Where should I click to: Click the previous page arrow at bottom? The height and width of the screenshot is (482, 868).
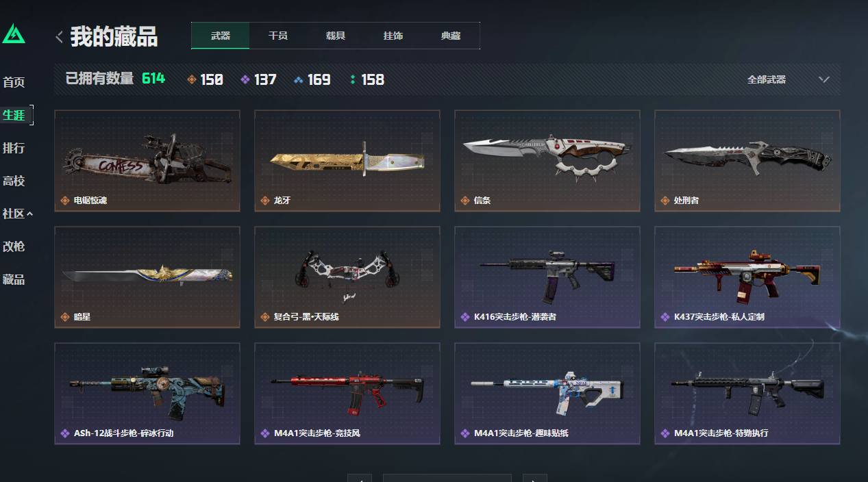(360, 478)
